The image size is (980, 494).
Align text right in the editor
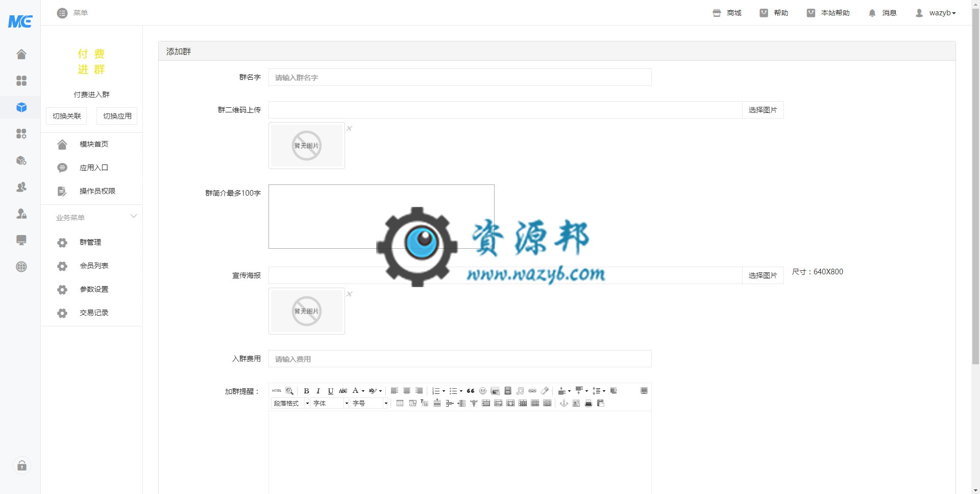tap(419, 391)
